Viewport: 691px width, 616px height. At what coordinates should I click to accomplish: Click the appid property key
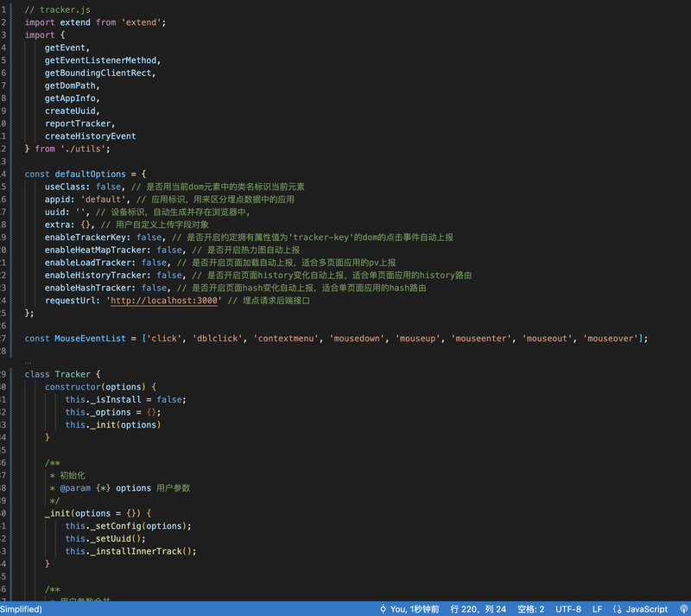(57, 200)
